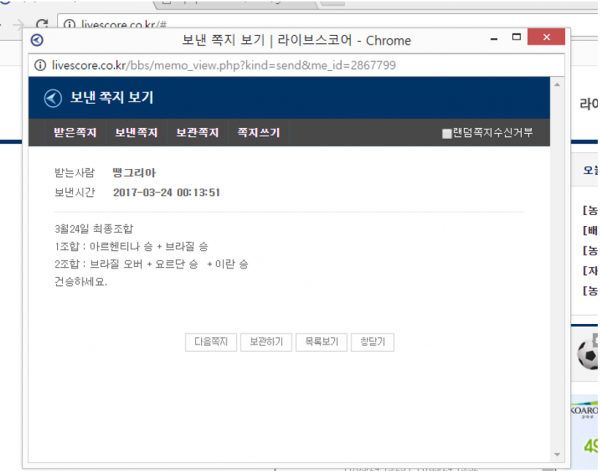Click the sent time 2017-03-24 00:13:51
600x471 pixels.
166,192
